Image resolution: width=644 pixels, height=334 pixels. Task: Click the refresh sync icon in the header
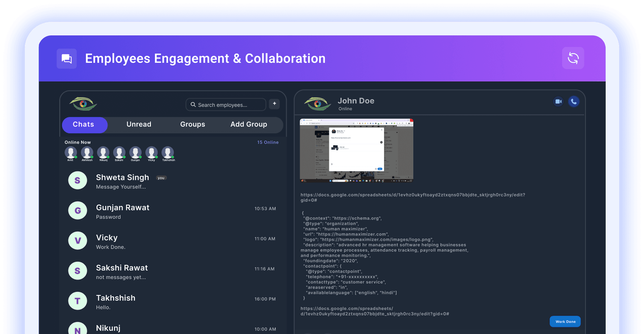point(573,58)
